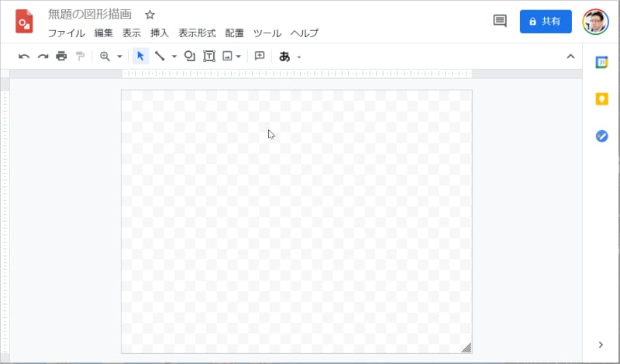
Task: Open Google Keep in the side panel
Action: tap(602, 99)
